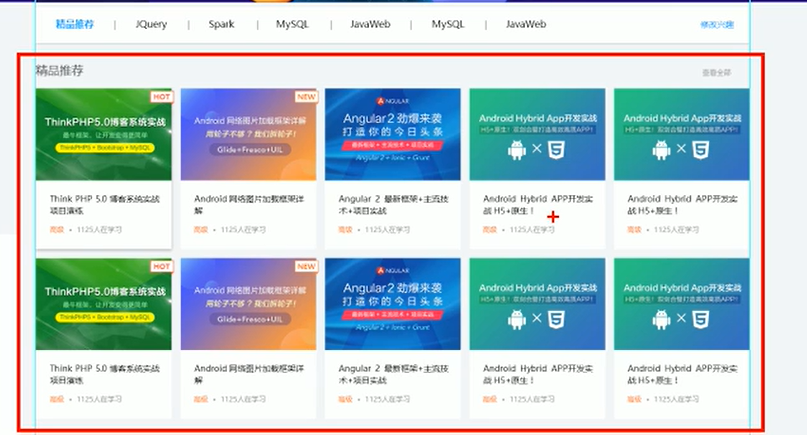Select the blue 精品推荐 tab
The height and width of the screenshot is (435, 807).
point(75,24)
